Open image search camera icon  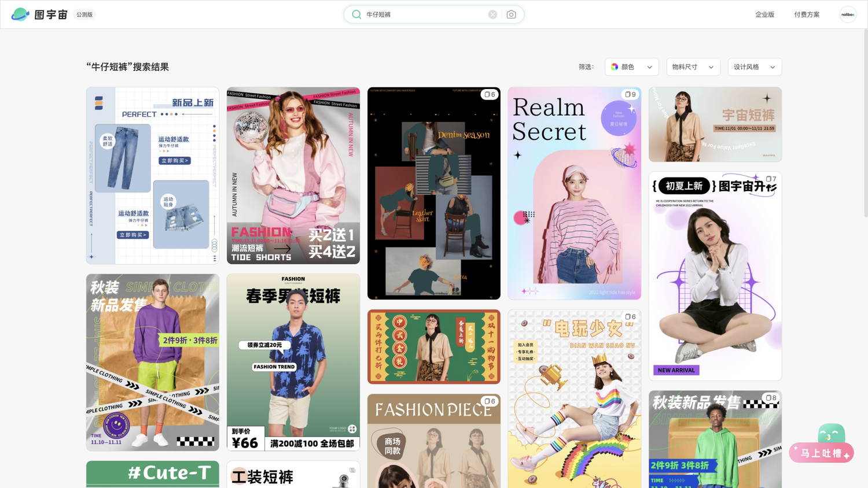(511, 14)
